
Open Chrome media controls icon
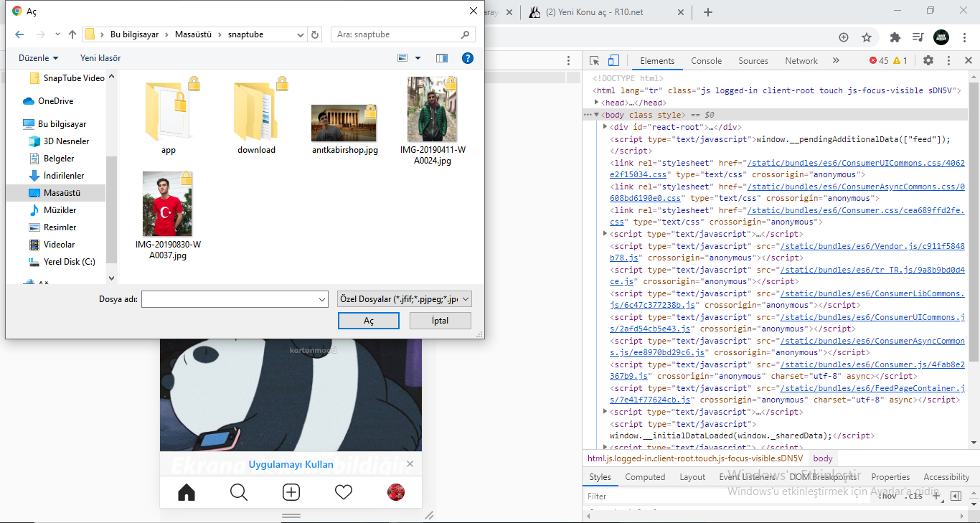tap(918, 37)
